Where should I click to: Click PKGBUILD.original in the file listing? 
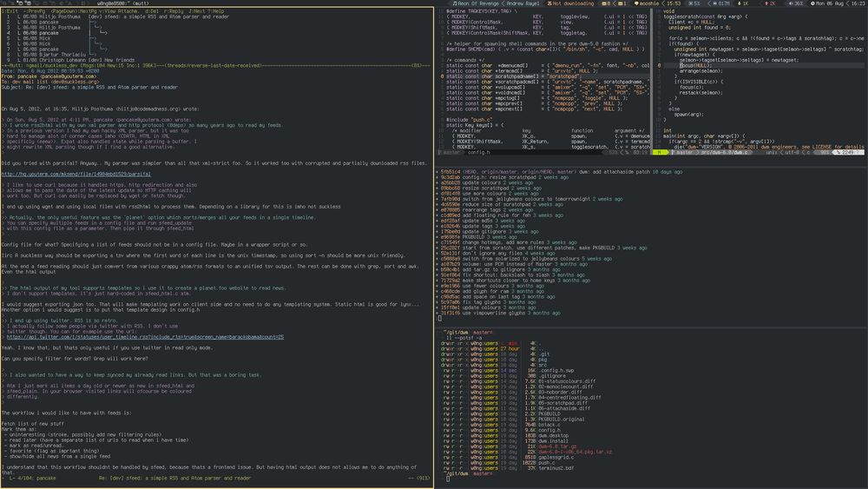tap(562, 420)
